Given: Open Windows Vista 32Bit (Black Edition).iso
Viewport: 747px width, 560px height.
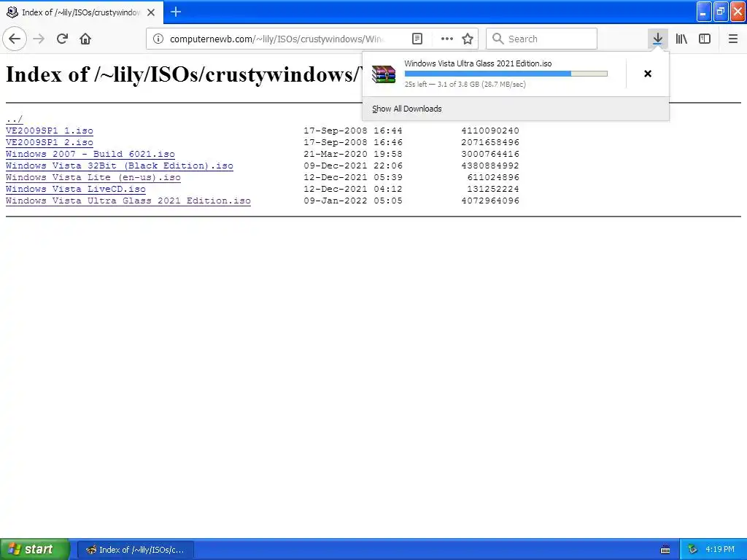Looking at the screenshot, I should [120, 166].
